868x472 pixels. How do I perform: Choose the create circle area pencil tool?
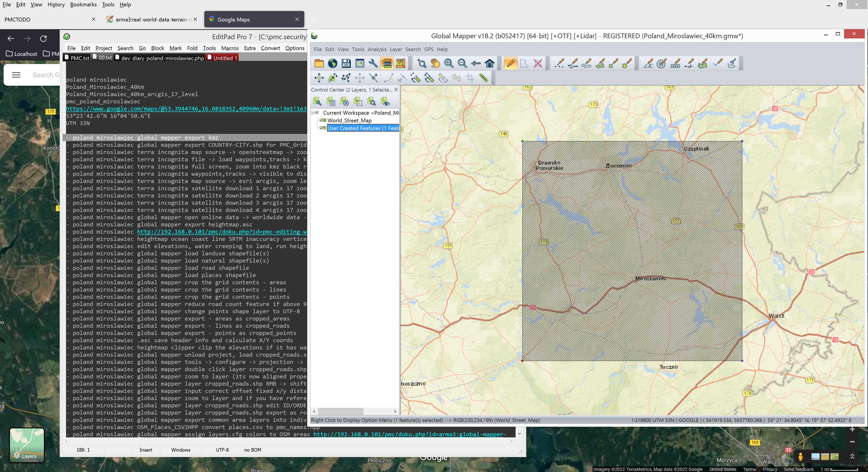(x=627, y=63)
